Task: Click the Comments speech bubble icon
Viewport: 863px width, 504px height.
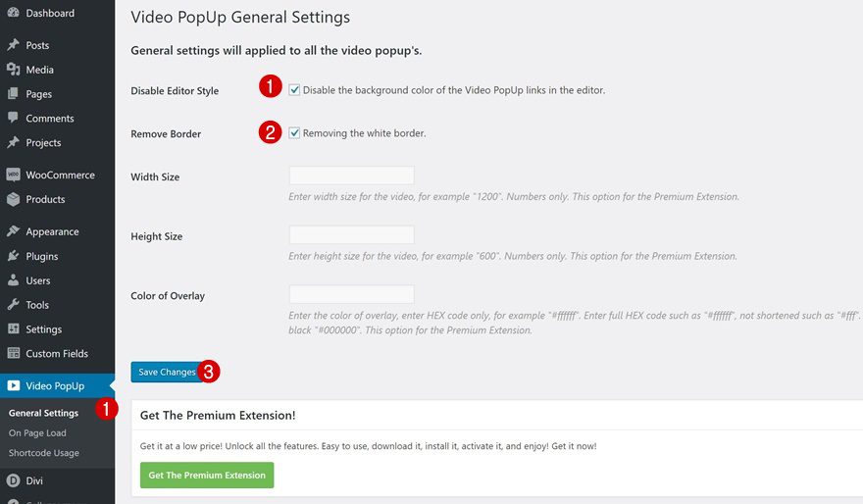Action: tap(13, 118)
